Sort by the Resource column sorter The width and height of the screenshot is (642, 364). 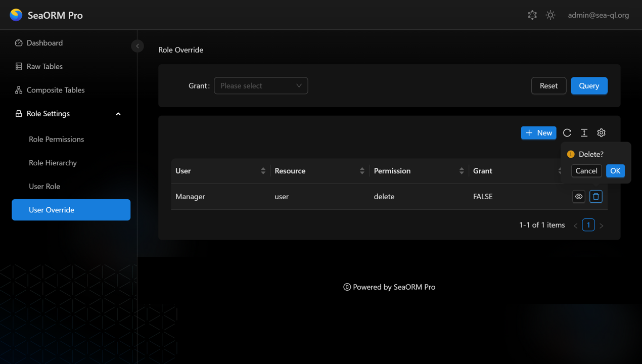pyautogui.click(x=362, y=171)
